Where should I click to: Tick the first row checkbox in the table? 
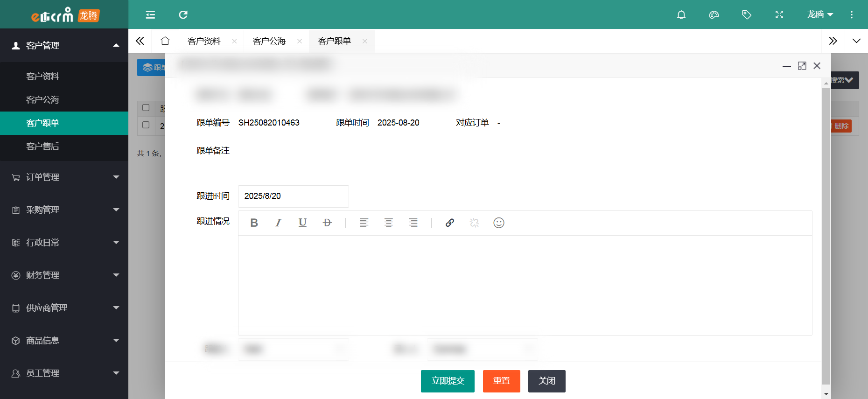click(146, 125)
